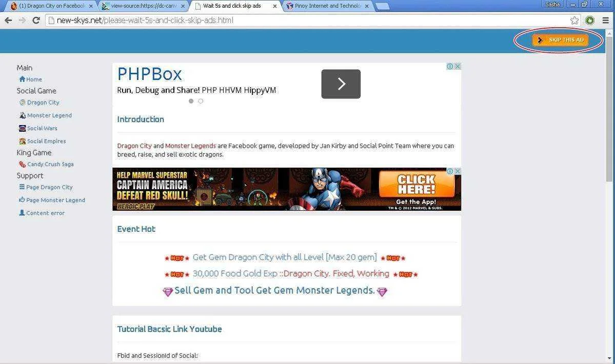Close the view-source tab
615x364 pixels.
pyautogui.click(x=183, y=6)
